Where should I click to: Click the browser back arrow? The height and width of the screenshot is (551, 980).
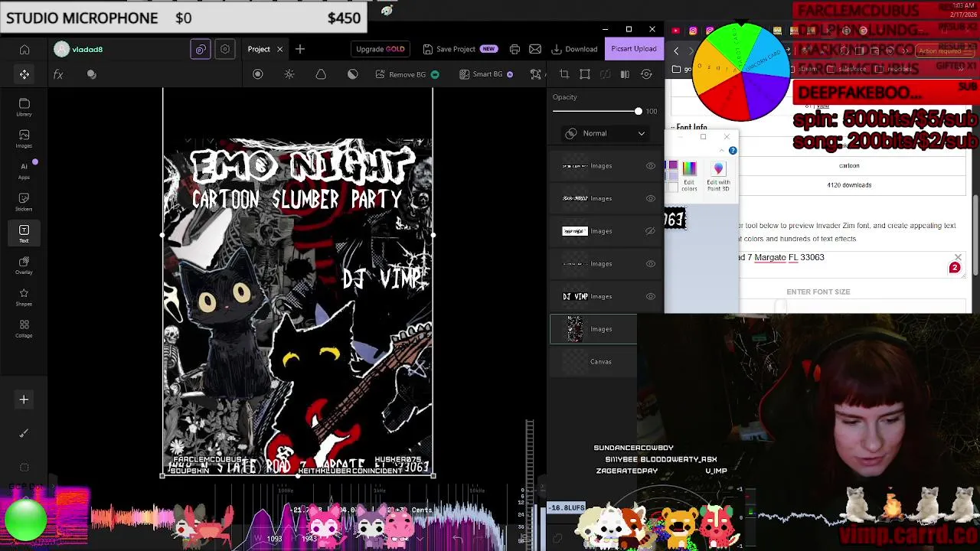676,51
